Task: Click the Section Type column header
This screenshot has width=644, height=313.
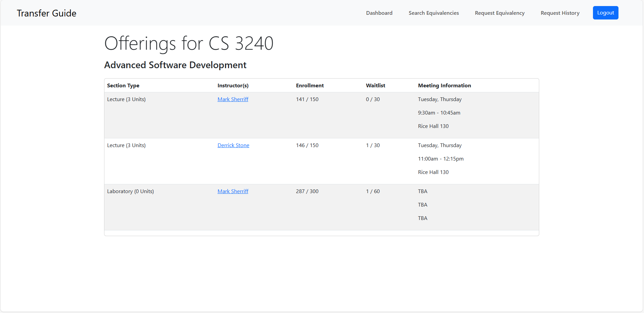Action: click(x=123, y=85)
